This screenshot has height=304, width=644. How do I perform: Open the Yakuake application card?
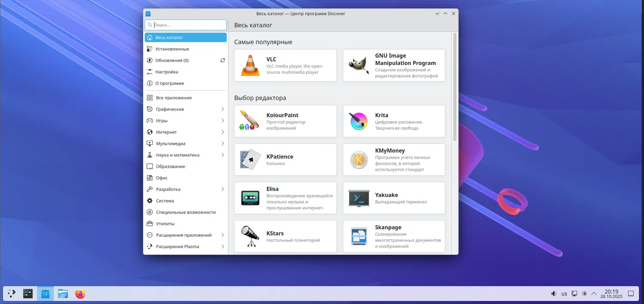click(x=394, y=198)
